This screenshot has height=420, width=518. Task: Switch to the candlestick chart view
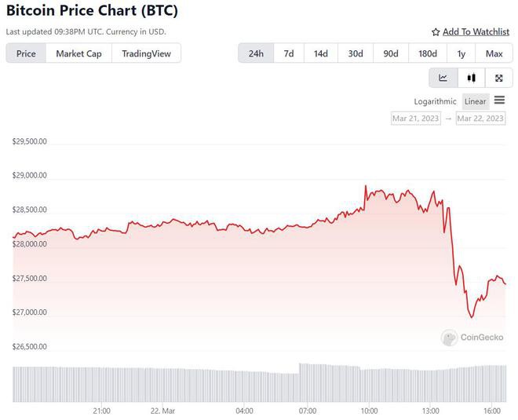point(471,78)
